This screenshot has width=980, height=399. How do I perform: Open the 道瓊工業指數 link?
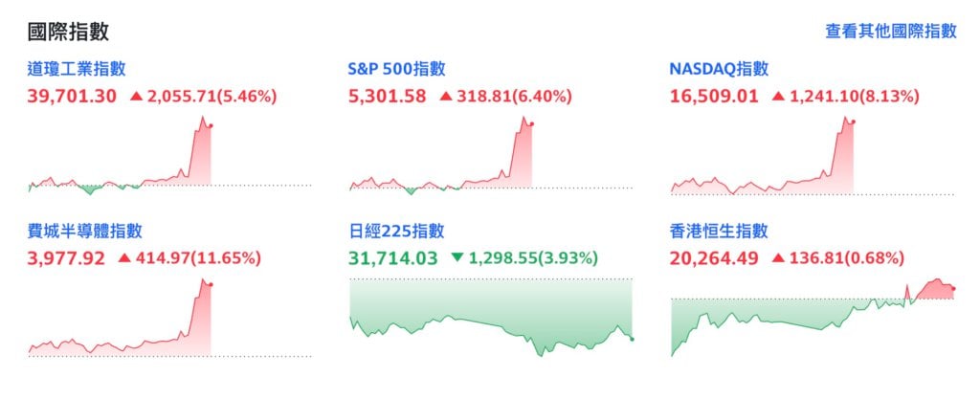[x=78, y=69]
